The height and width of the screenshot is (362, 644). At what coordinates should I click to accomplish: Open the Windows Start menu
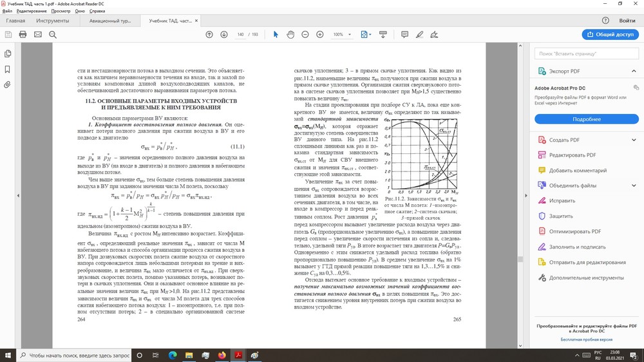click(x=8, y=356)
